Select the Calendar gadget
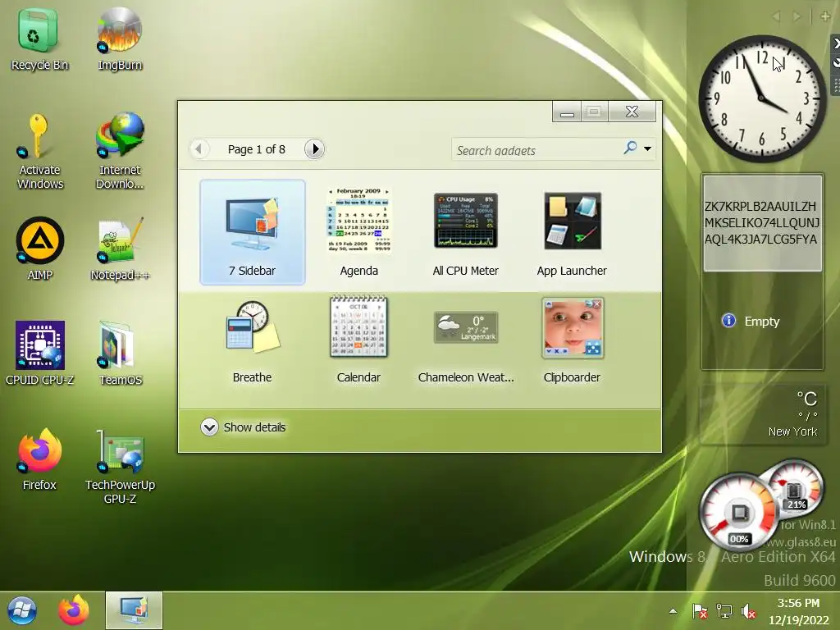840x630 pixels. [358, 340]
